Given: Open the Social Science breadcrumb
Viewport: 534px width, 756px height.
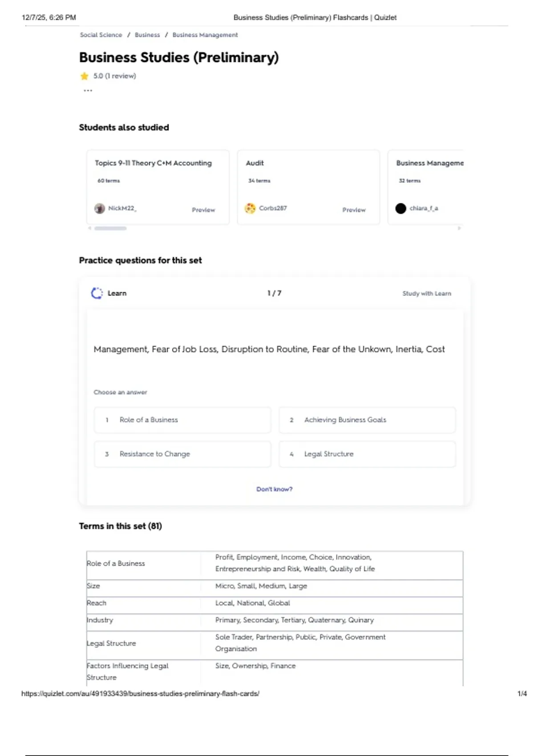Looking at the screenshot, I should 101,35.
